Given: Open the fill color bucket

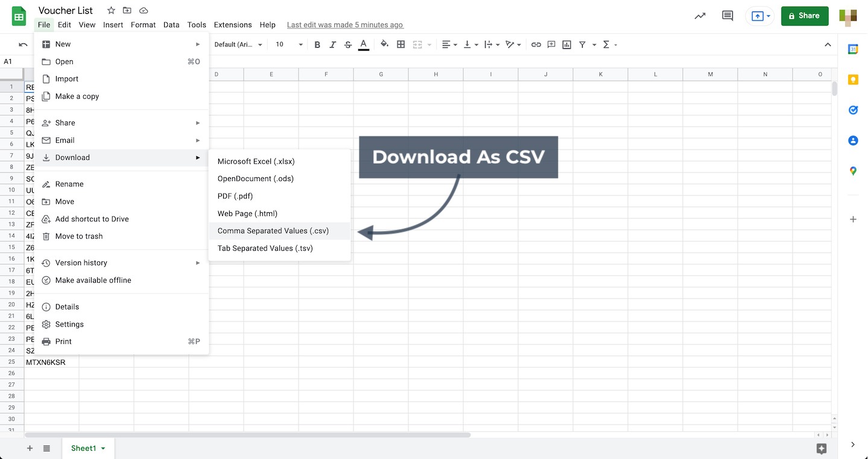Looking at the screenshot, I should (385, 45).
